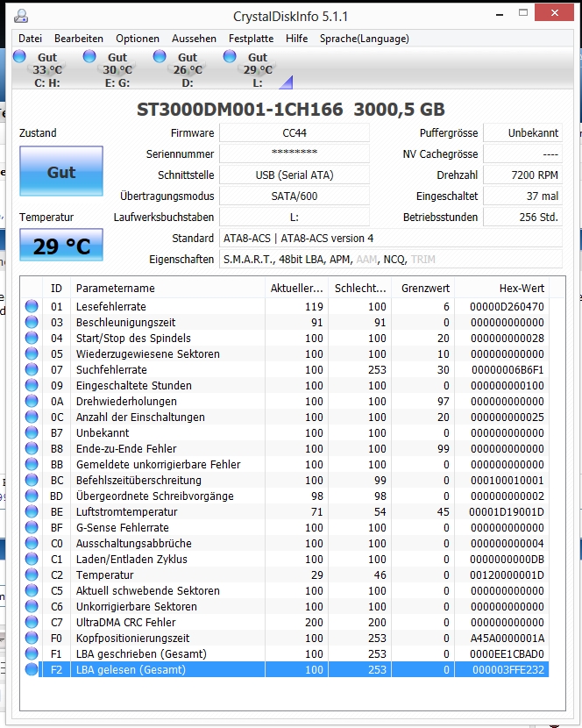
Task: Sort by the ID column header
Action: click(x=56, y=288)
